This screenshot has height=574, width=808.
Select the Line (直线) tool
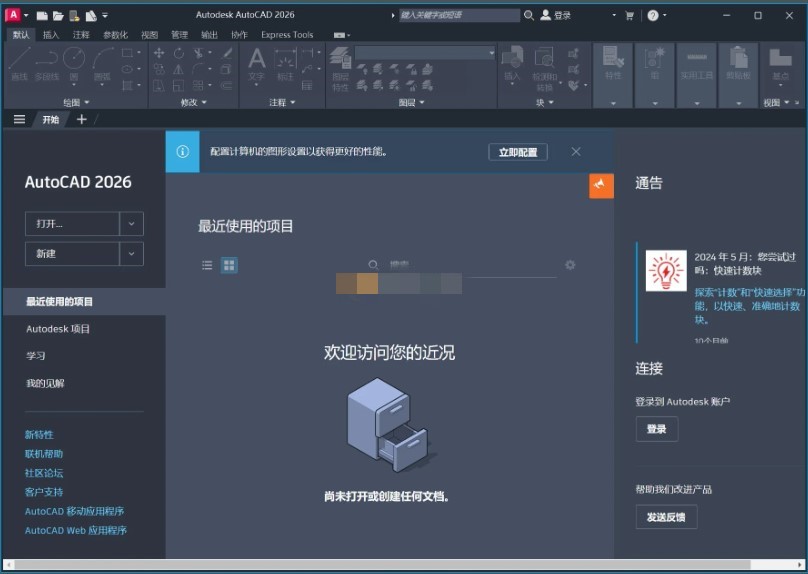click(19, 64)
